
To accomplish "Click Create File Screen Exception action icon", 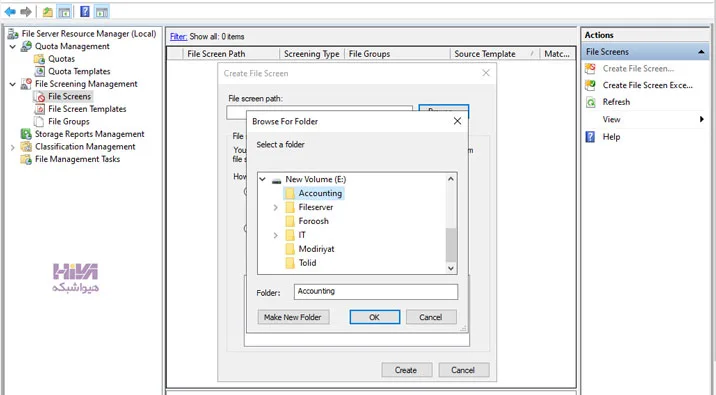I will pos(590,85).
